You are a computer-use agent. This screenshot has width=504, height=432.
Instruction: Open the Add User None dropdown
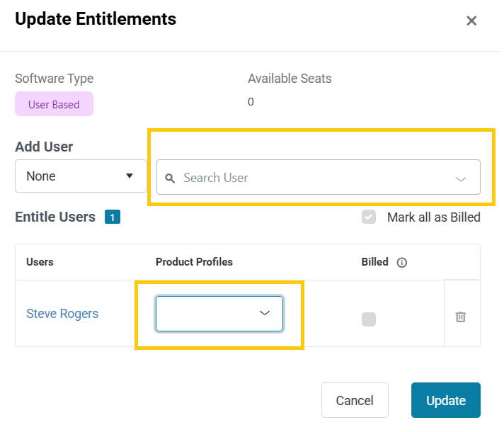point(80,176)
